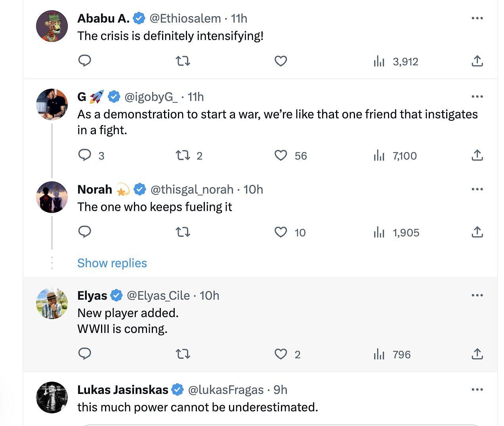Open Elyas's profile picture
504x426 pixels.
[52, 303]
